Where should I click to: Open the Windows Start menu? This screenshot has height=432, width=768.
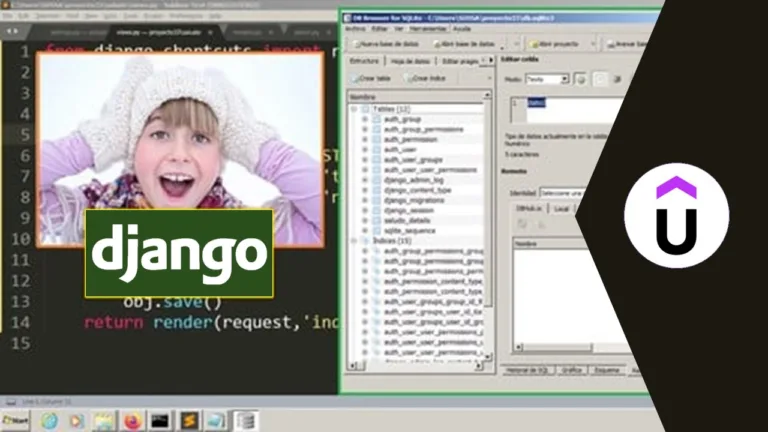coord(16,421)
